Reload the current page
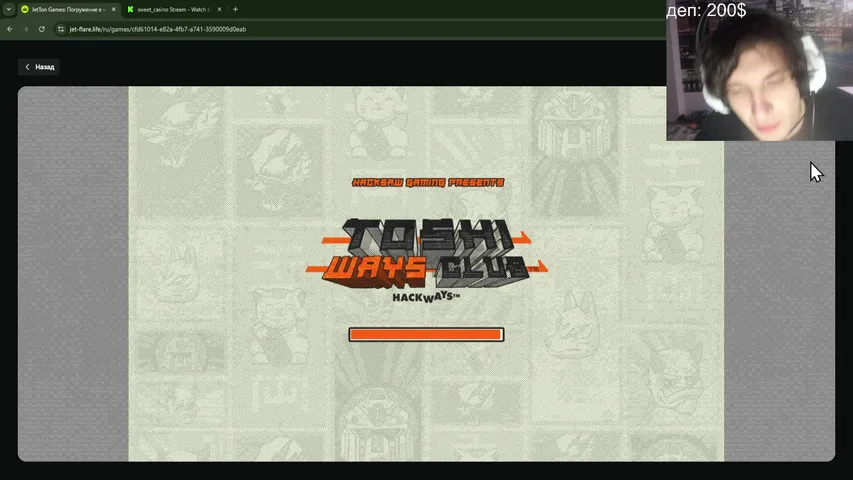Screen dimensions: 853x480 42,29
